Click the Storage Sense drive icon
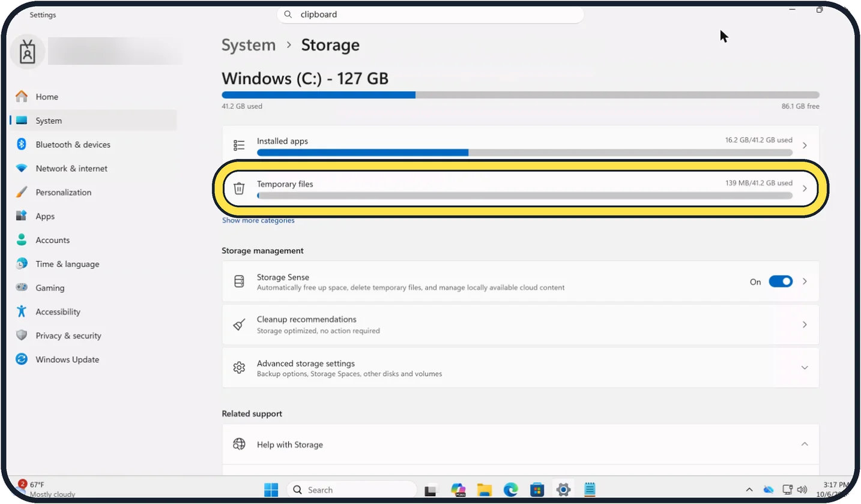 [239, 281]
